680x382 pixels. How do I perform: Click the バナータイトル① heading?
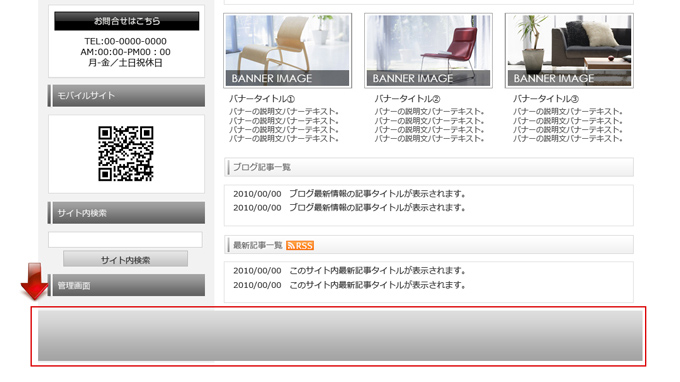click(262, 99)
